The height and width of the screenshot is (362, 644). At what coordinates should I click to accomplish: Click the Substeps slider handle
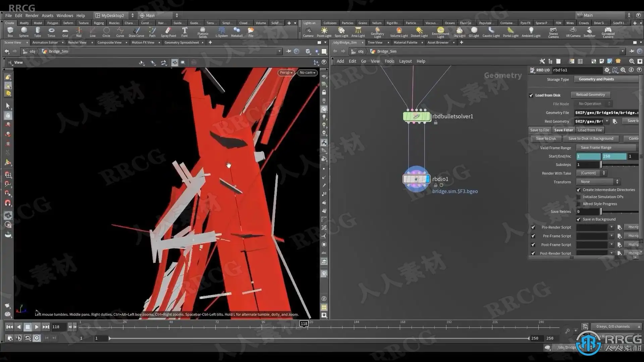[601, 165]
